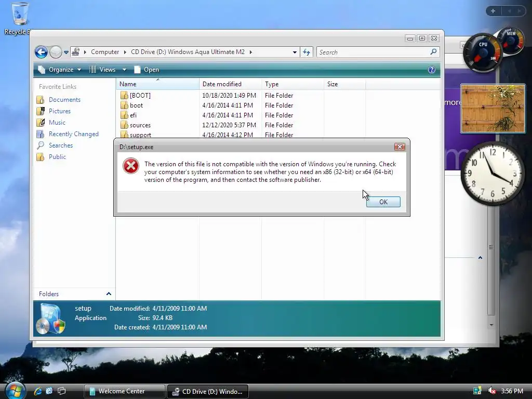This screenshot has height=399, width=532.
Task: Expand the Views dropdown arrow
Action: pos(124,70)
